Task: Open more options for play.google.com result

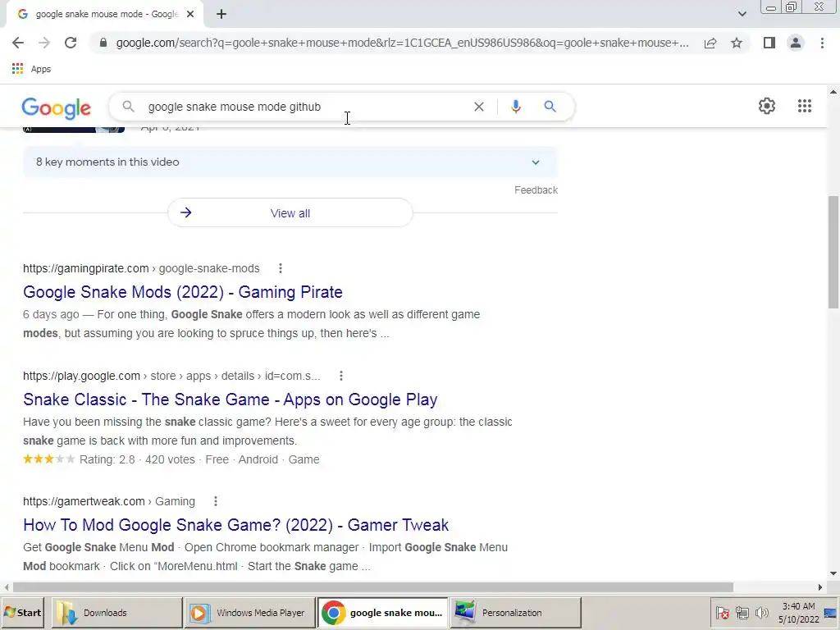Action: [340, 376]
